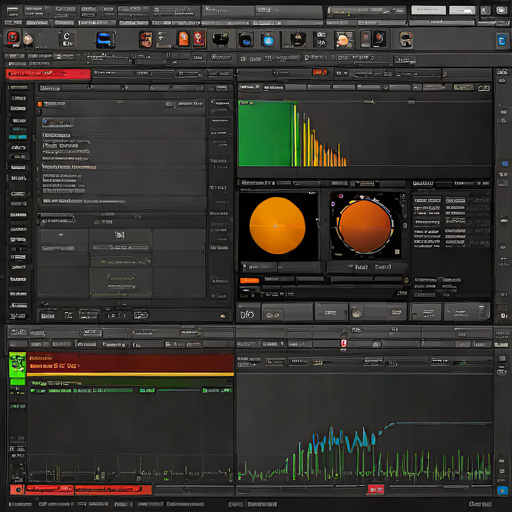Click the orange-haired portrait icon in the toolbar
Viewport: 512px width, 512px height.
tap(344, 40)
